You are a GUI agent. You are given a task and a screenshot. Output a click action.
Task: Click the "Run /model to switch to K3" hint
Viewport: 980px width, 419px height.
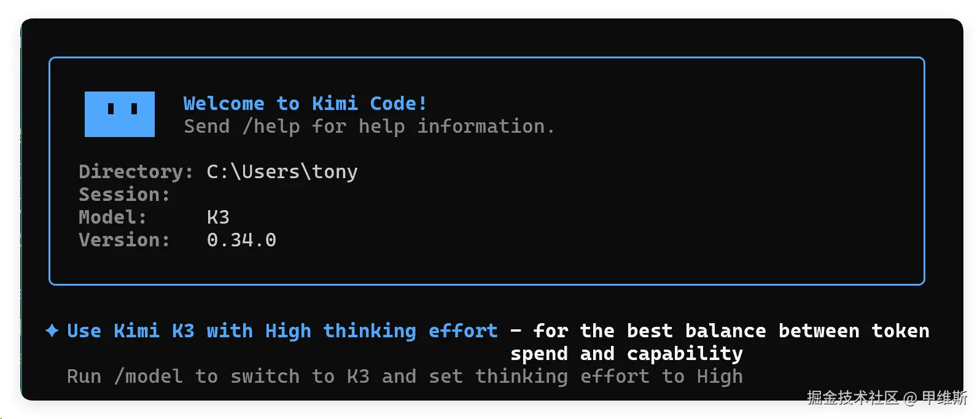[x=218, y=376]
